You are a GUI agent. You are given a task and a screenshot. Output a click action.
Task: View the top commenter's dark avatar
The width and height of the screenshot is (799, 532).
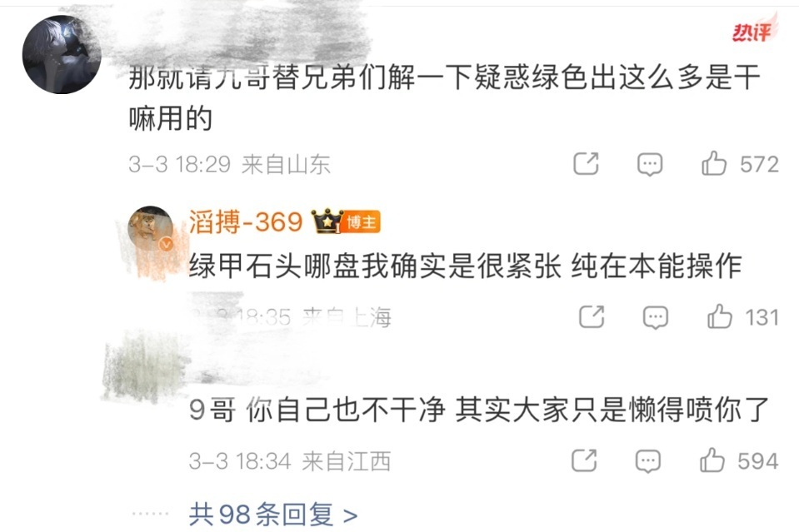62,54
